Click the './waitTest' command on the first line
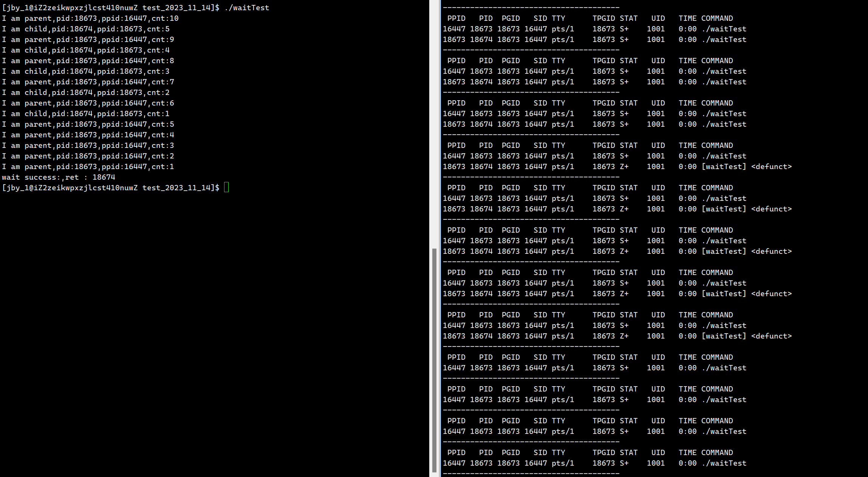 [247, 8]
